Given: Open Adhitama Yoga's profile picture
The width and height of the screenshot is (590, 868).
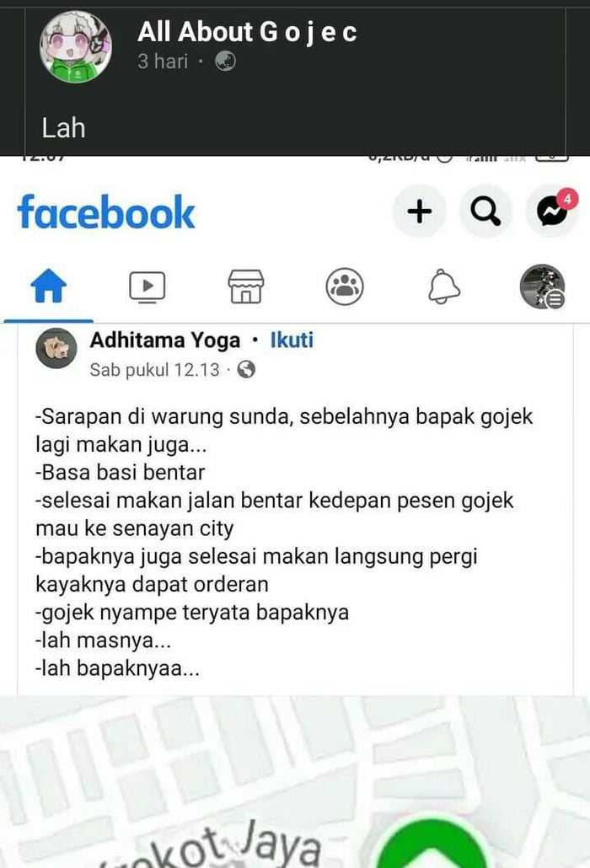Looking at the screenshot, I should [56, 348].
